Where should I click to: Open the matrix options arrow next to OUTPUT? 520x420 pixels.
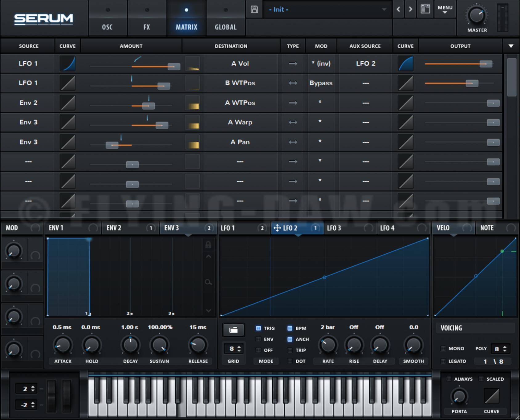[x=511, y=46]
